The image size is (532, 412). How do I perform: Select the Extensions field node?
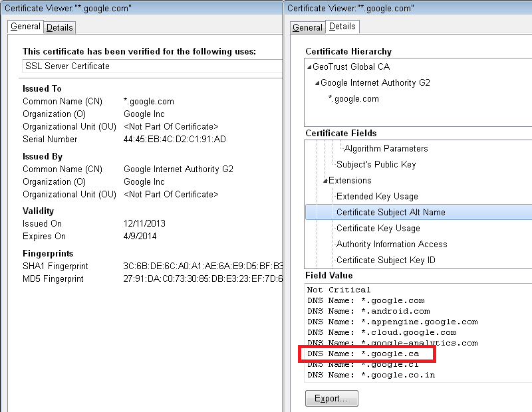(x=350, y=180)
